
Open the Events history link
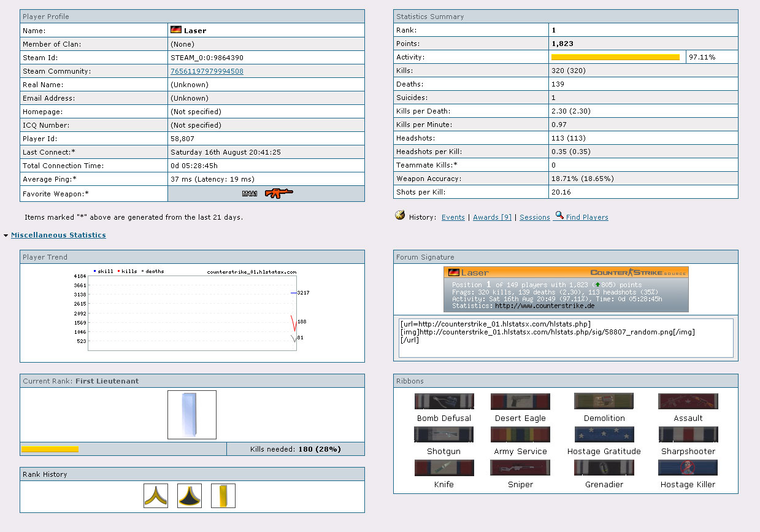453,217
